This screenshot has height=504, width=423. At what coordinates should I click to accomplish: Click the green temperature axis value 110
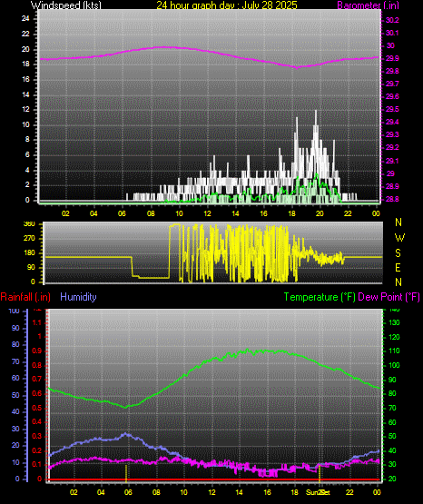coord(394,351)
